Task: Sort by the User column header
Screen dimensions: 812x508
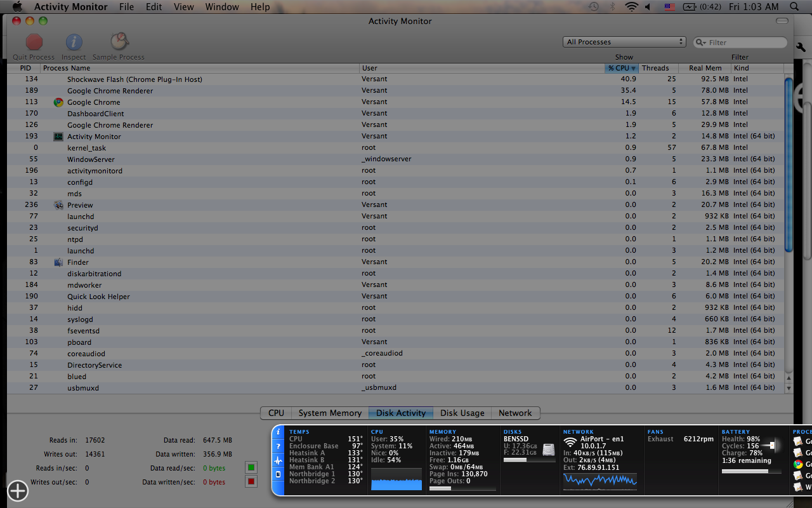Action: [482, 68]
